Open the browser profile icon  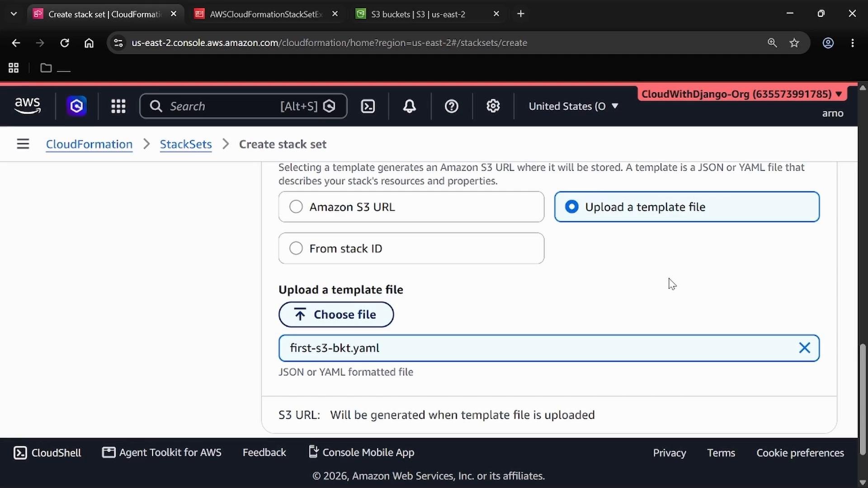(x=828, y=43)
